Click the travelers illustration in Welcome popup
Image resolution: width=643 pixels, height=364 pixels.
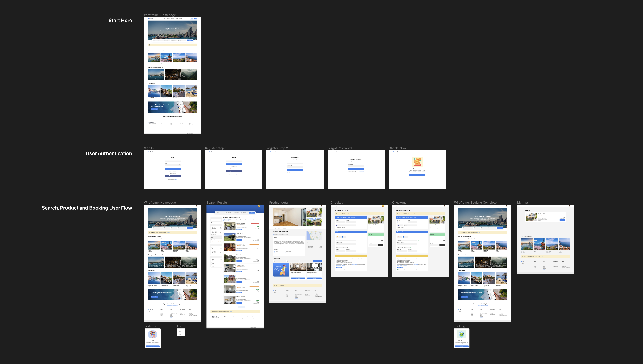click(x=152, y=334)
